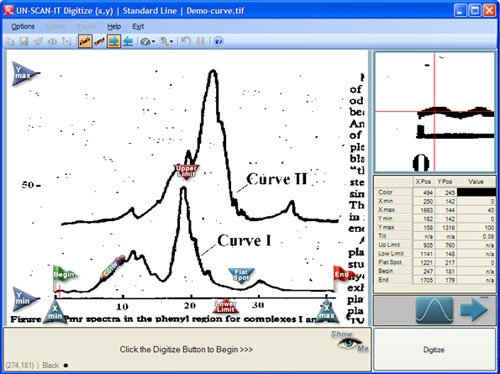Open the Options menu
Screen dimensions: 500x374
[23, 26]
